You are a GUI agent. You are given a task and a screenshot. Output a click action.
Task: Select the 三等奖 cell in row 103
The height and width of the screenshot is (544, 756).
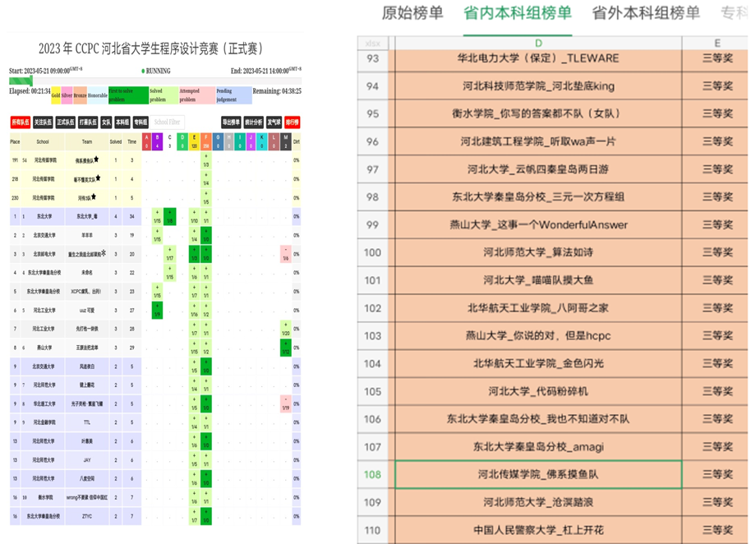tap(716, 336)
